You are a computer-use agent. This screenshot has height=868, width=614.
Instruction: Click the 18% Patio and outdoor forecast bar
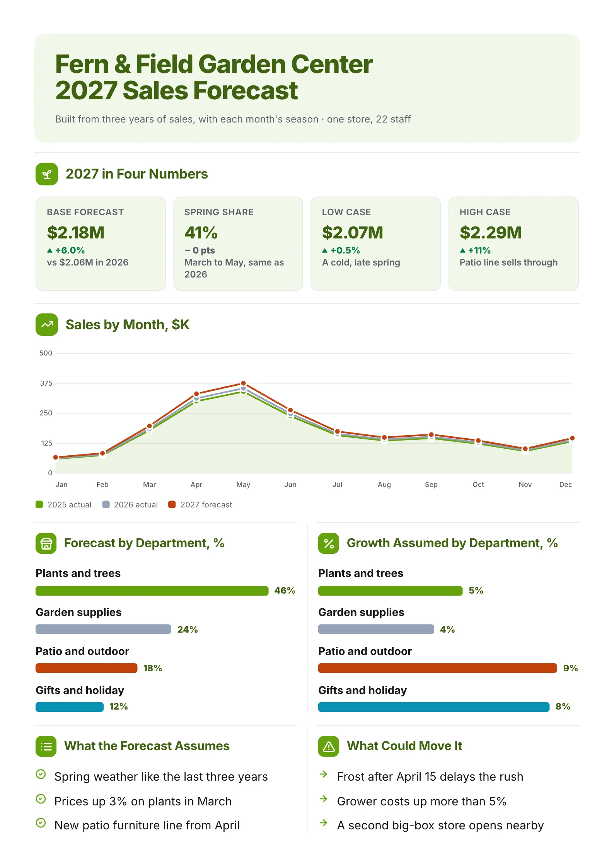point(87,668)
